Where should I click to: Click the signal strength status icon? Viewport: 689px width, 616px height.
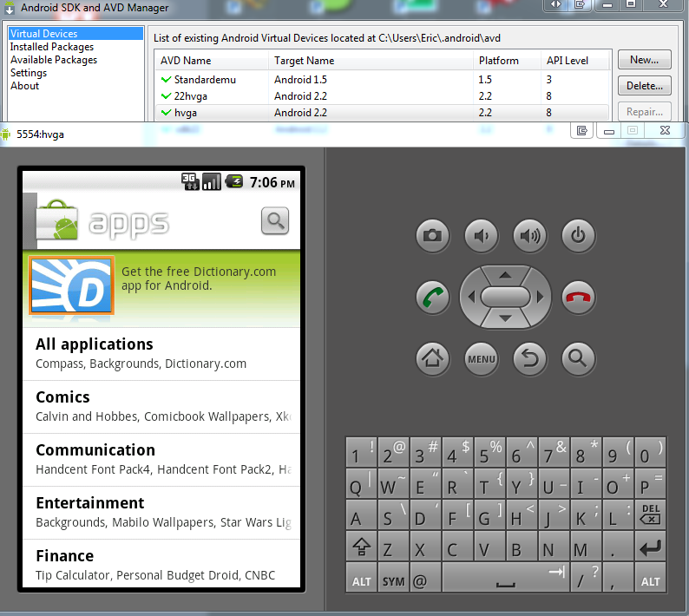tap(212, 181)
